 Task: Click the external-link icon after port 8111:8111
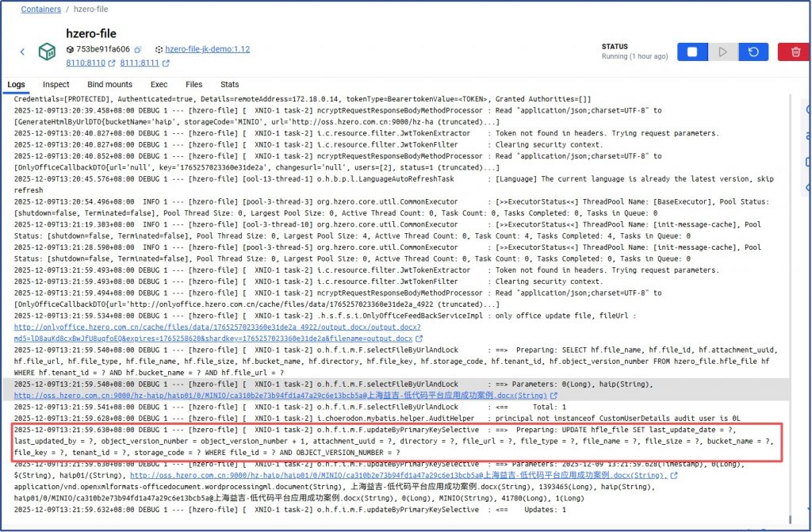pos(167,63)
